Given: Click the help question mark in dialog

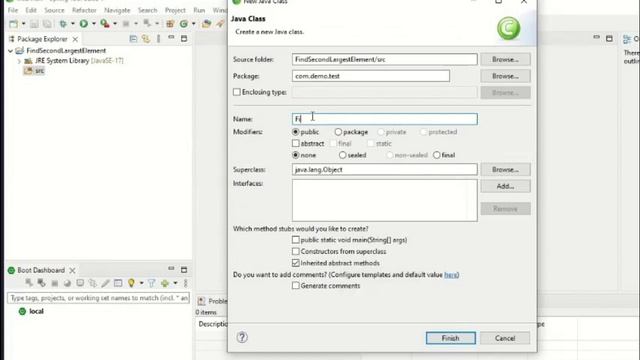Looking at the screenshot, I should (242, 337).
